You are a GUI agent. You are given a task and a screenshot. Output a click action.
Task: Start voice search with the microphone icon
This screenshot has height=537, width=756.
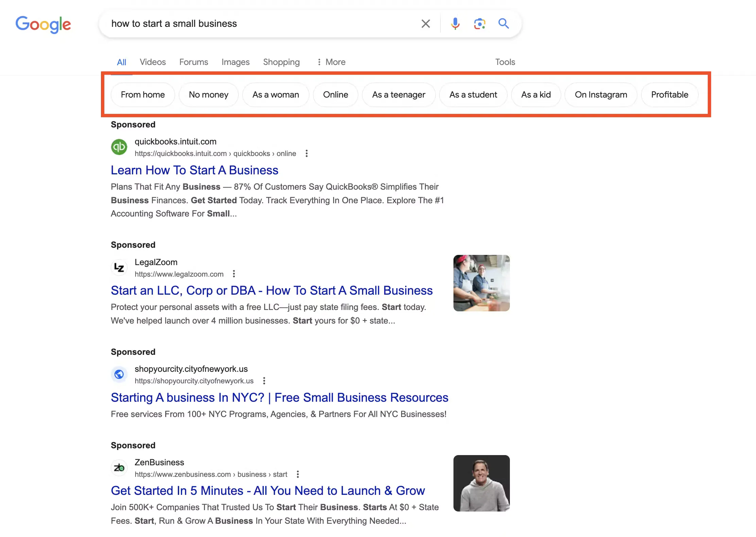(x=455, y=24)
